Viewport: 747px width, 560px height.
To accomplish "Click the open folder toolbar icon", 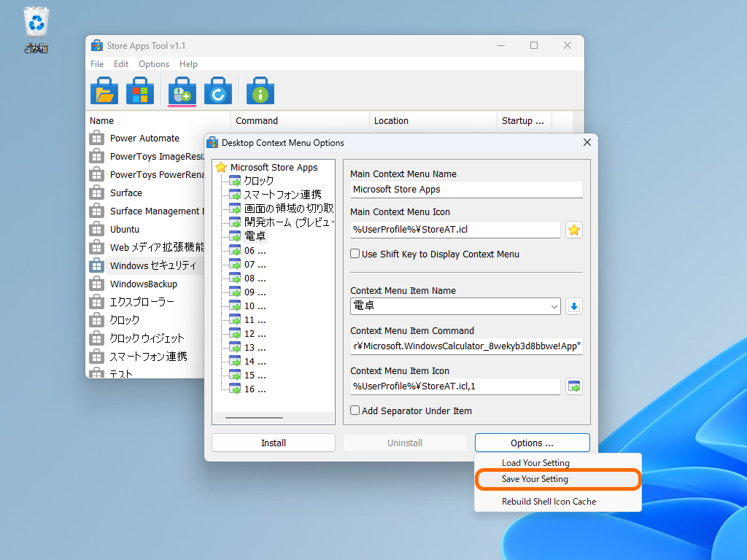I will (x=104, y=90).
